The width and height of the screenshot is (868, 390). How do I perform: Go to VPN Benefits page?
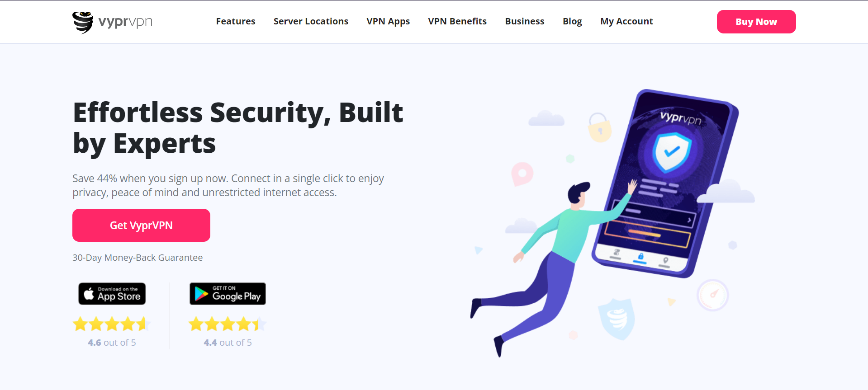coord(457,21)
